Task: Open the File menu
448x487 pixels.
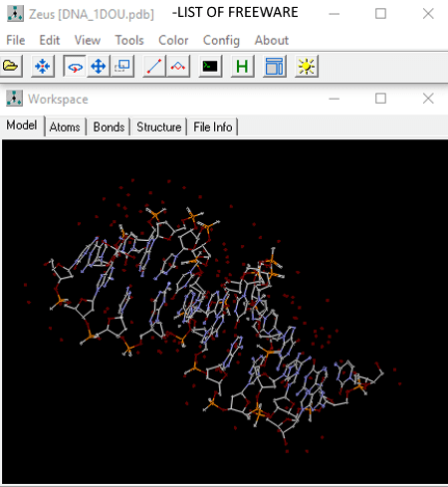Action: (16, 40)
